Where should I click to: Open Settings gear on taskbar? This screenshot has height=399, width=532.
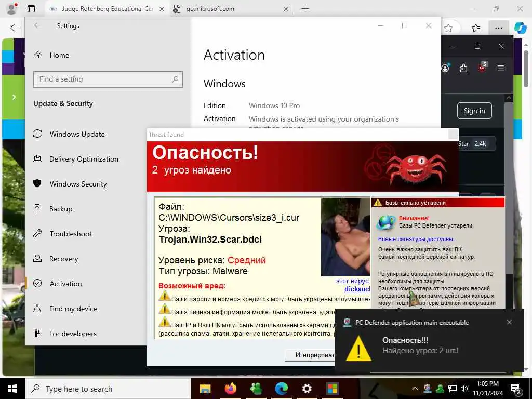[307, 389]
